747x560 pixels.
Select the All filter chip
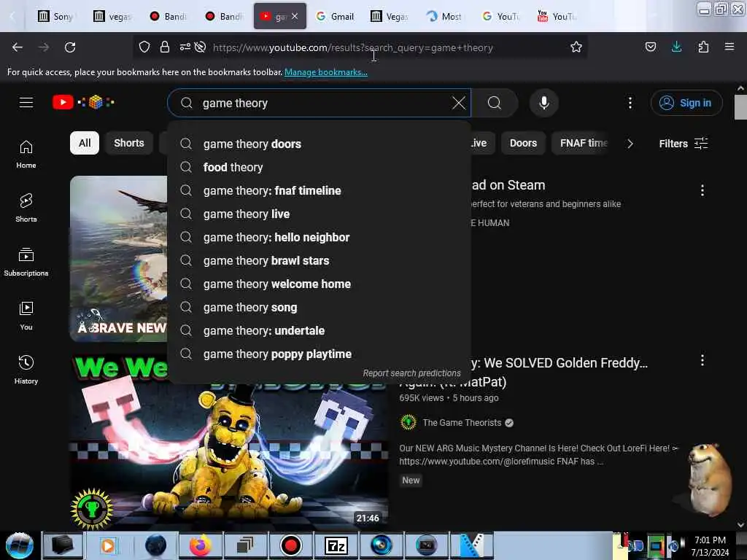coord(85,143)
